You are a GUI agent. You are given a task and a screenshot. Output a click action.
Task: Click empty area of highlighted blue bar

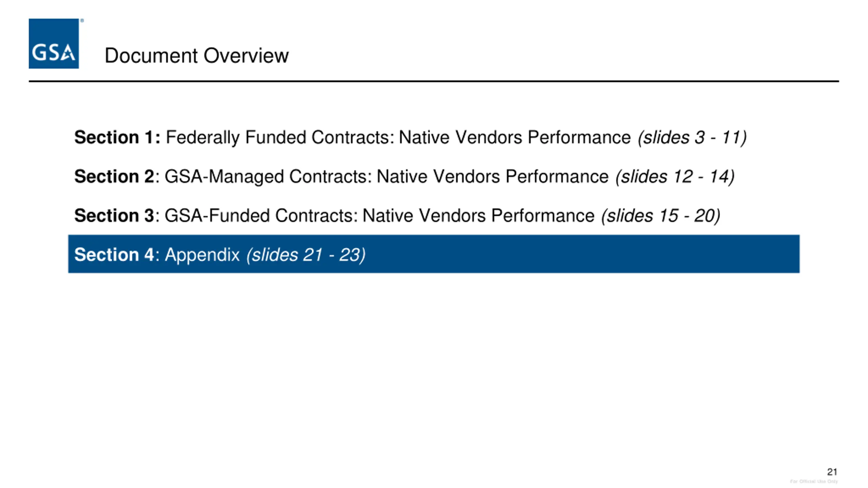point(576,254)
